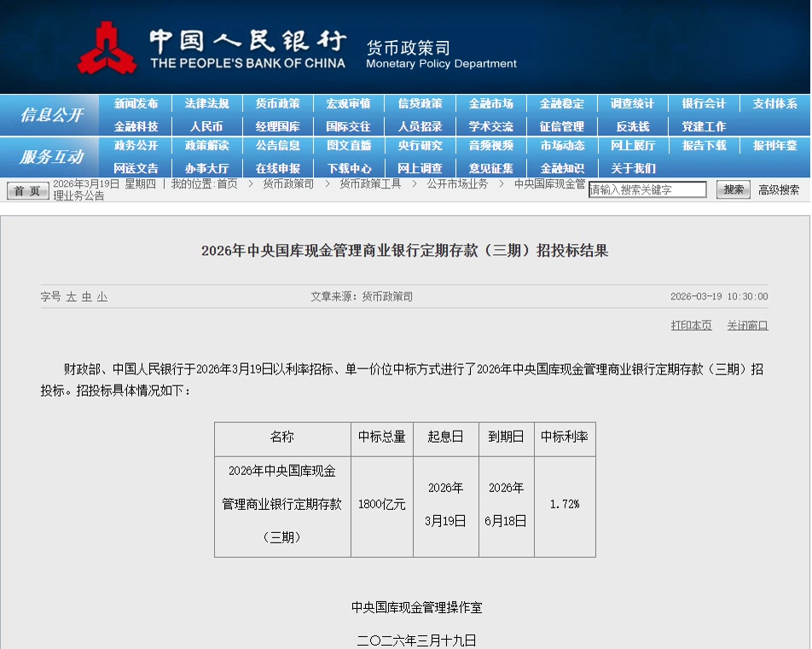Viewport: 812px width, 649px height.
Task: Set font size to medium (中)
Action: coord(86,297)
